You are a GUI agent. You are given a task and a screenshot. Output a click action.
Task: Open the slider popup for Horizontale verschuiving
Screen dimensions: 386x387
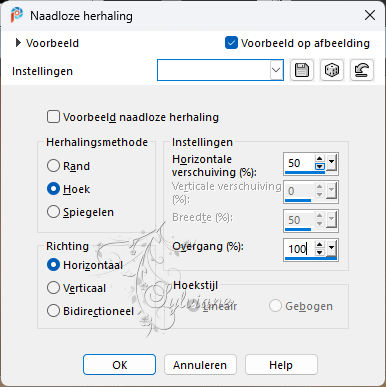(x=331, y=163)
